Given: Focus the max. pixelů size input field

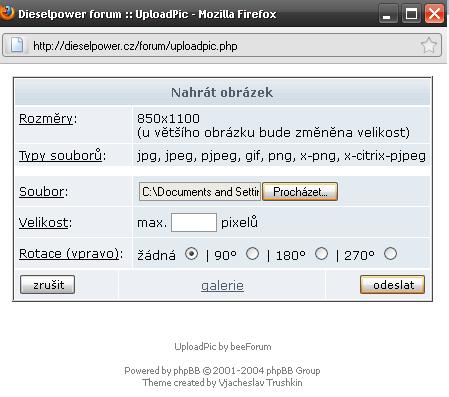Looking at the screenshot, I should pos(194,223).
